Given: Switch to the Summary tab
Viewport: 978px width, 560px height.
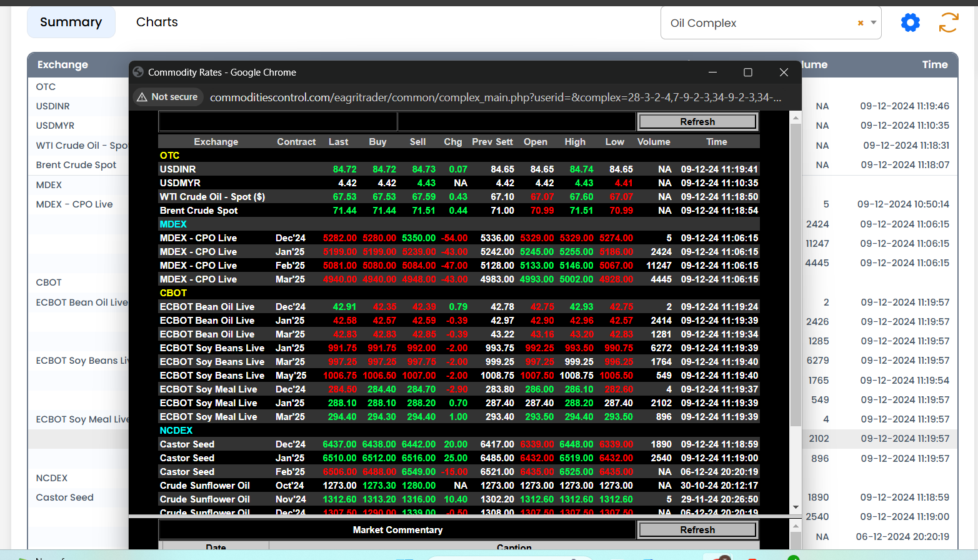Looking at the screenshot, I should (71, 22).
